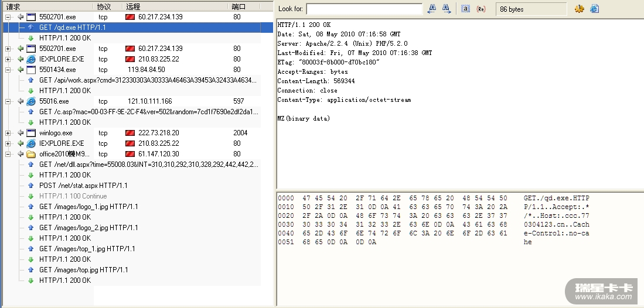Image resolution: width=644 pixels, height=308 pixels.
Task: Click the red flag beside 222.73.218.20
Action: 130,133
